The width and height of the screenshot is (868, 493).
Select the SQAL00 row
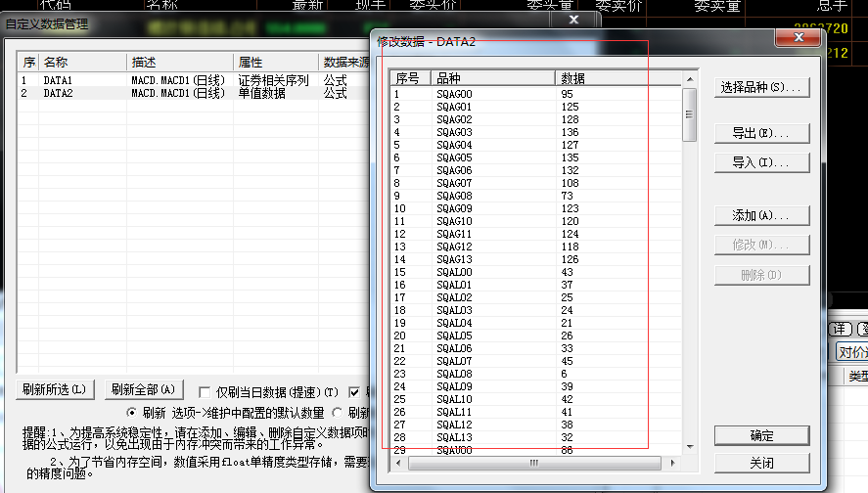536,272
